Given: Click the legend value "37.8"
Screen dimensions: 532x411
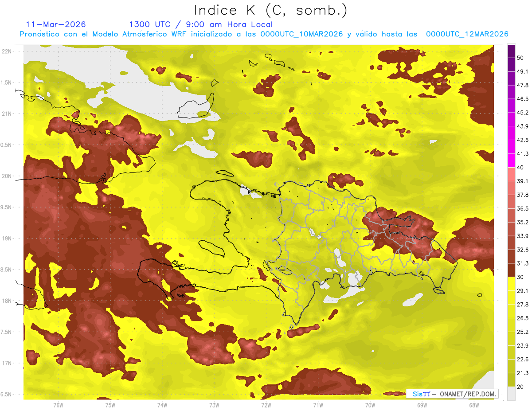Looking at the screenshot, I should [523, 195].
